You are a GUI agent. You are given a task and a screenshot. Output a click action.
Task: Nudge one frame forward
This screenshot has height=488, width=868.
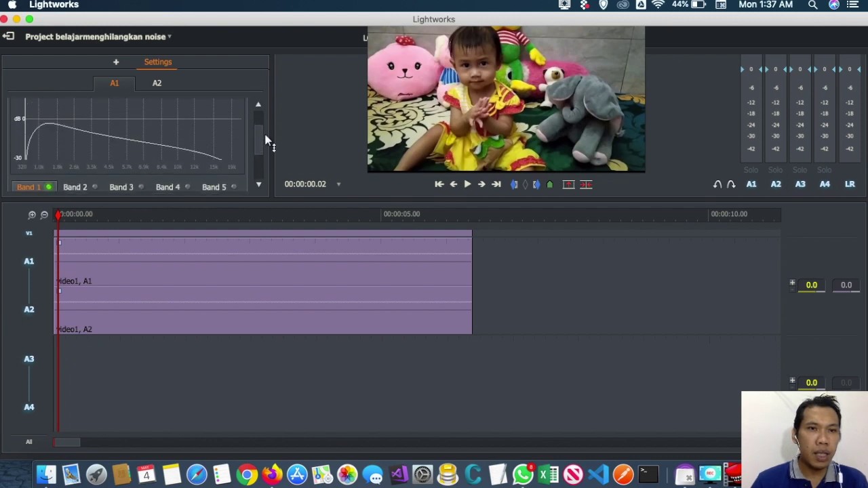pos(481,184)
